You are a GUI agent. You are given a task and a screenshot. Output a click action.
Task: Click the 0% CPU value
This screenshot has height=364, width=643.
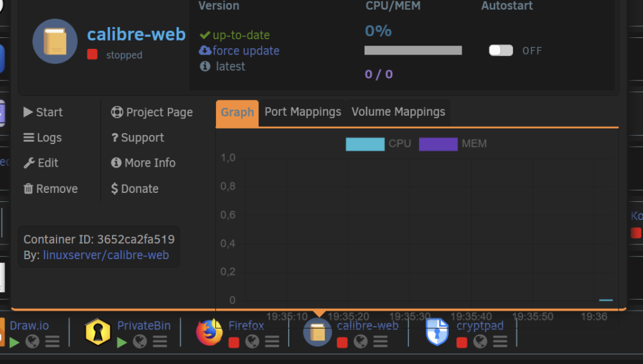pyautogui.click(x=378, y=31)
